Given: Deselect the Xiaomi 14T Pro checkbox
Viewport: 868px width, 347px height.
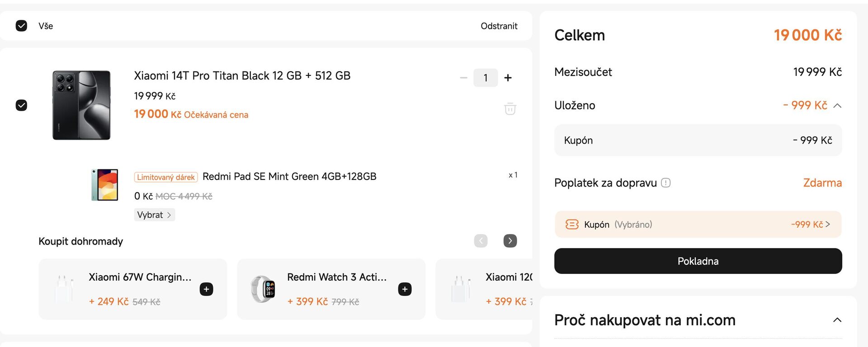Looking at the screenshot, I should pos(21,105).
